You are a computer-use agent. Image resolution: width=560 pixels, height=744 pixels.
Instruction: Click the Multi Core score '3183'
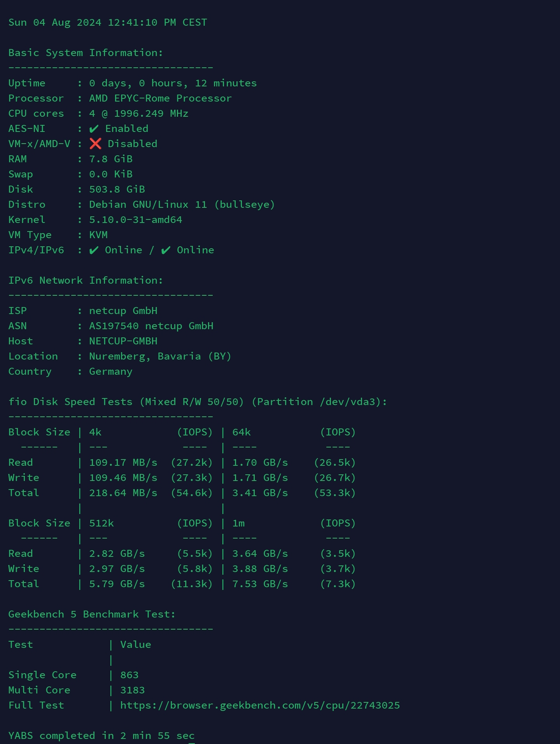[133, 690]
